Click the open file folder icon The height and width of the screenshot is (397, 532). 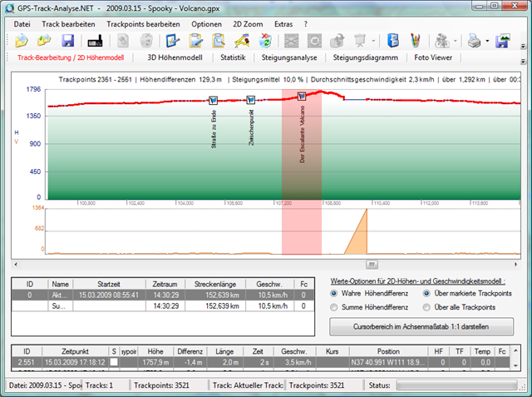pos(21,41)
